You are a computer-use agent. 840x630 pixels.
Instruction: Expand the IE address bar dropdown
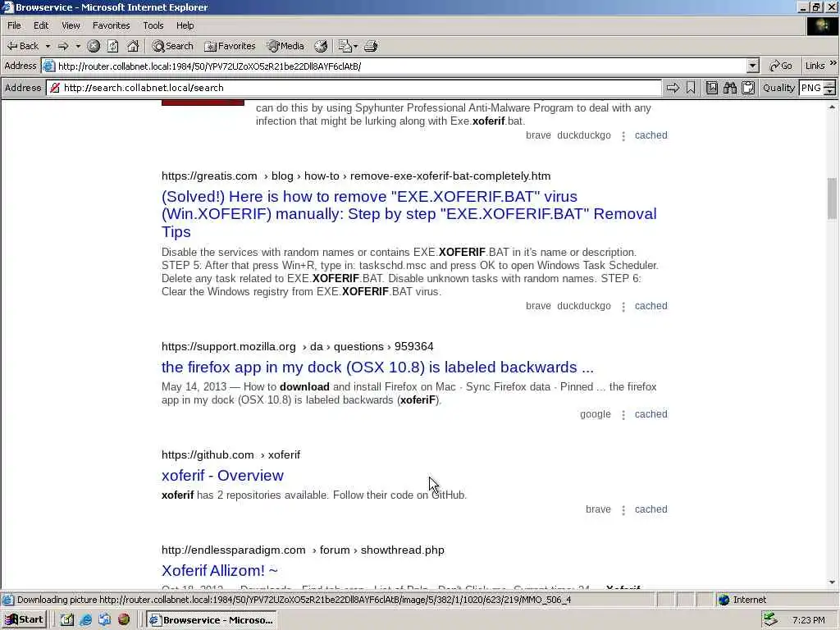point(753,66)
